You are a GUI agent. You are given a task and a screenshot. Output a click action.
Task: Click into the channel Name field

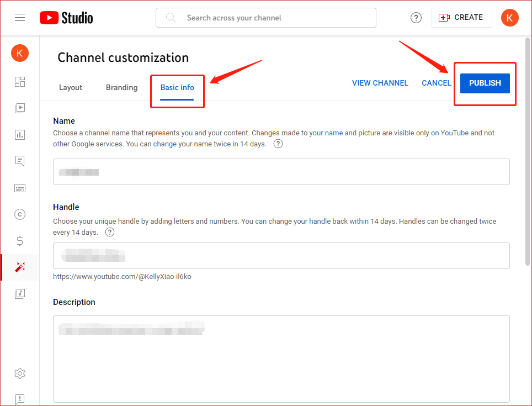pos(281,172)
